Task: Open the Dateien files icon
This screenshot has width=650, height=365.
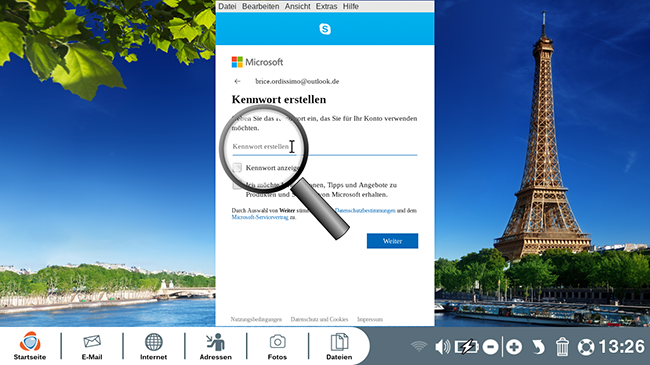Action: 339,346
